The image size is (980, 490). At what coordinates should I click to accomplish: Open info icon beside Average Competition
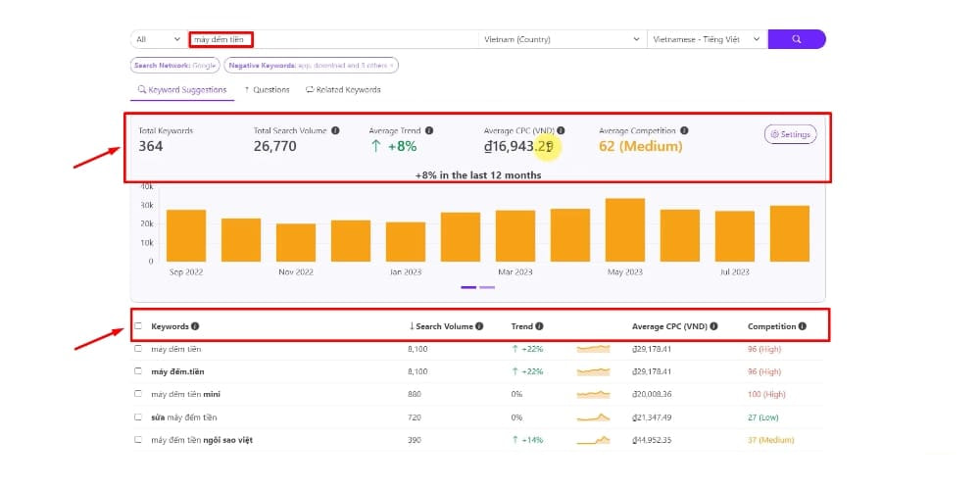pos(684,131)
